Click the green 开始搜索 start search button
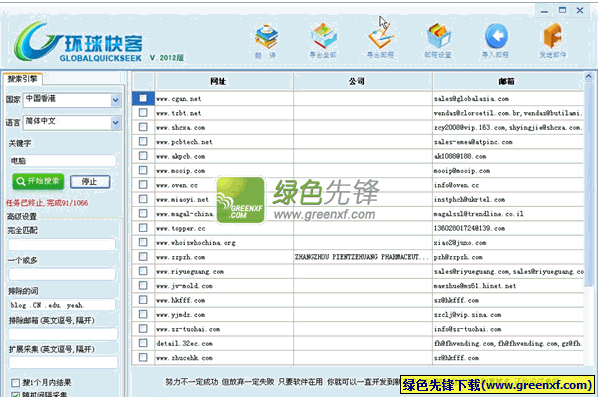The height and width of the screenshot is (397, 598). point(38,182)
